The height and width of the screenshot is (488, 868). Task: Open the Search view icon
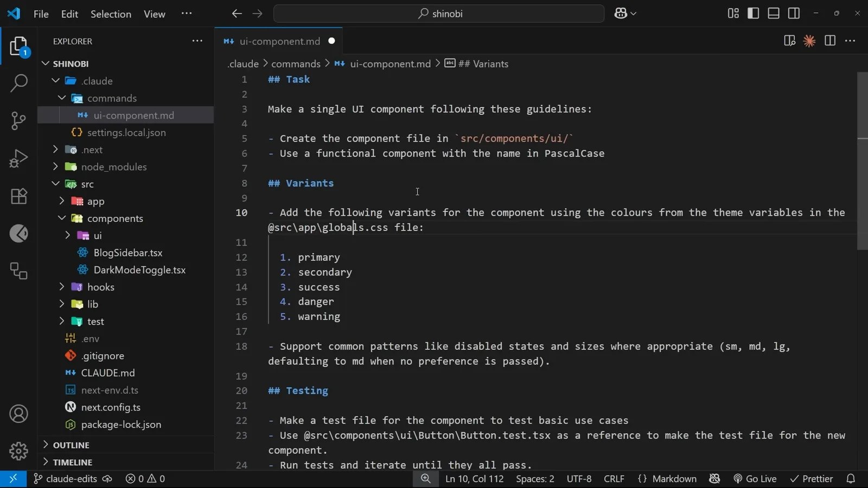pos(18,83)
